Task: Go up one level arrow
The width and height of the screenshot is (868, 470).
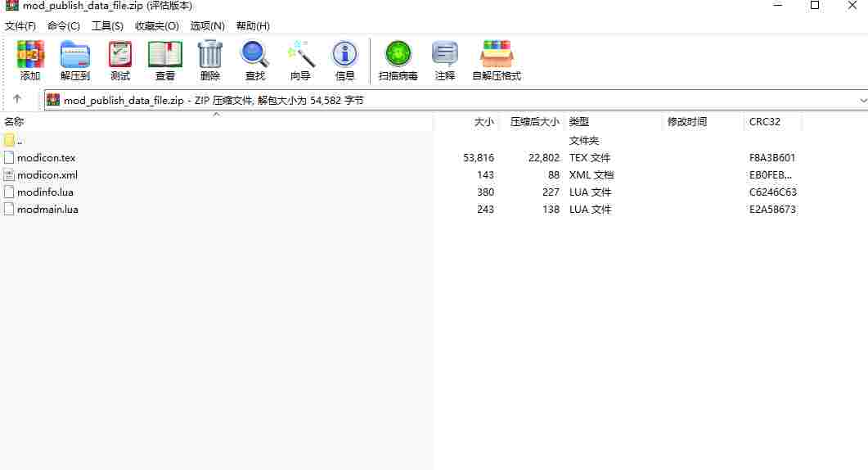Action: (17, 99)
